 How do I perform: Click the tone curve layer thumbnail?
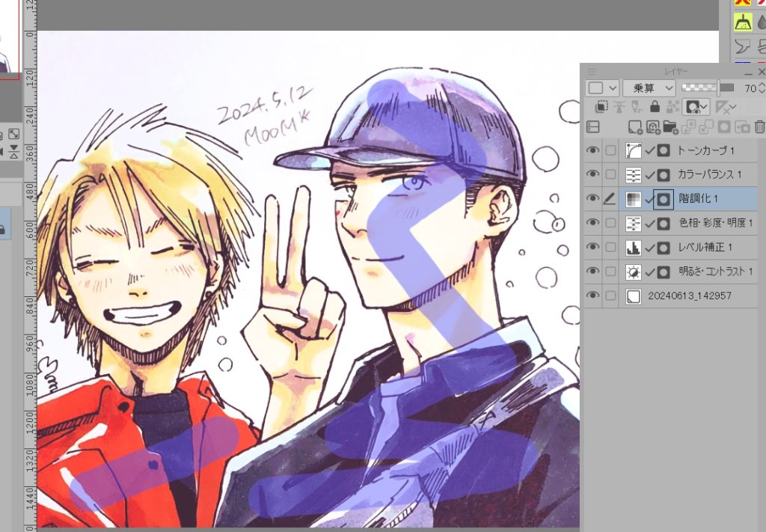[x=633, y=150]
